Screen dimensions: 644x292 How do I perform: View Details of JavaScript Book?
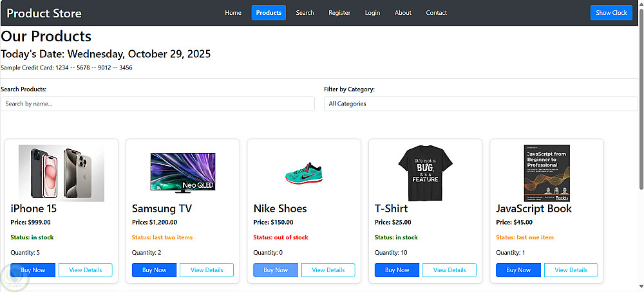(x=571, y=270)
